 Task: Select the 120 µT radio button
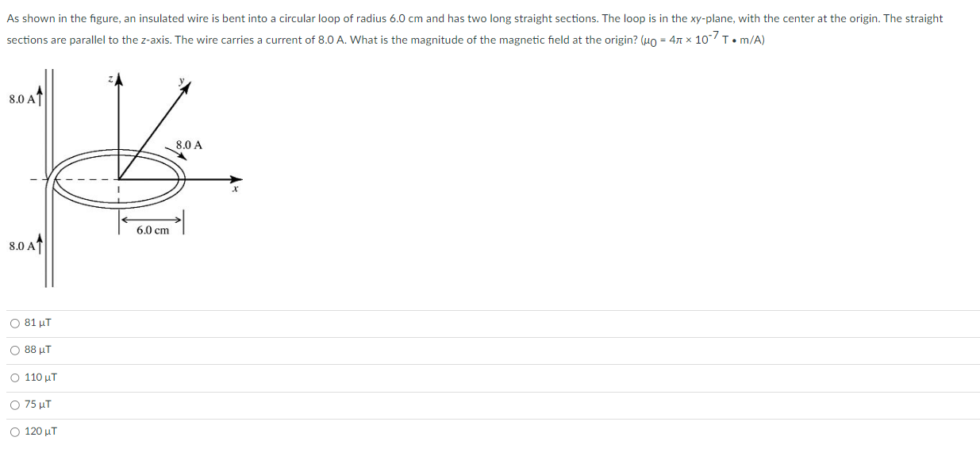[x=14, y=432]
